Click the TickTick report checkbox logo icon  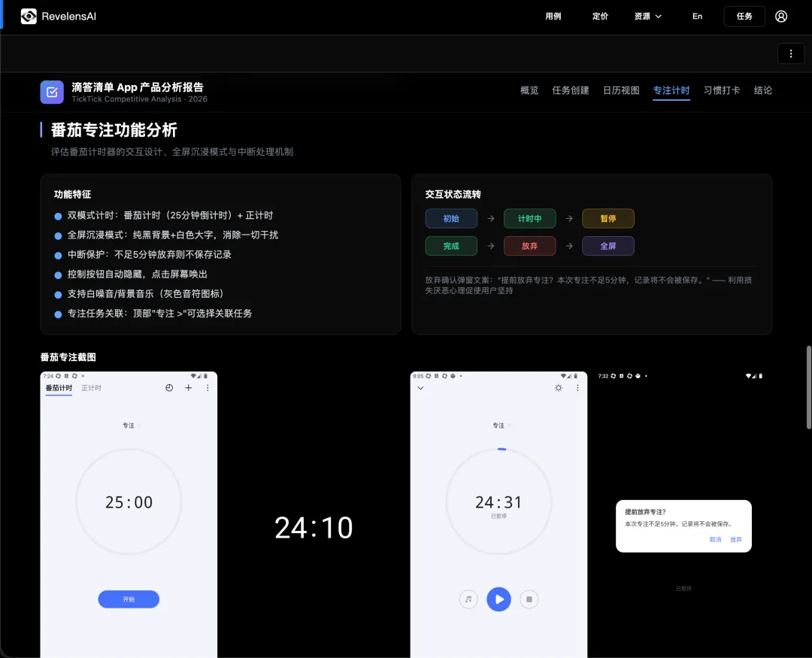52,92
